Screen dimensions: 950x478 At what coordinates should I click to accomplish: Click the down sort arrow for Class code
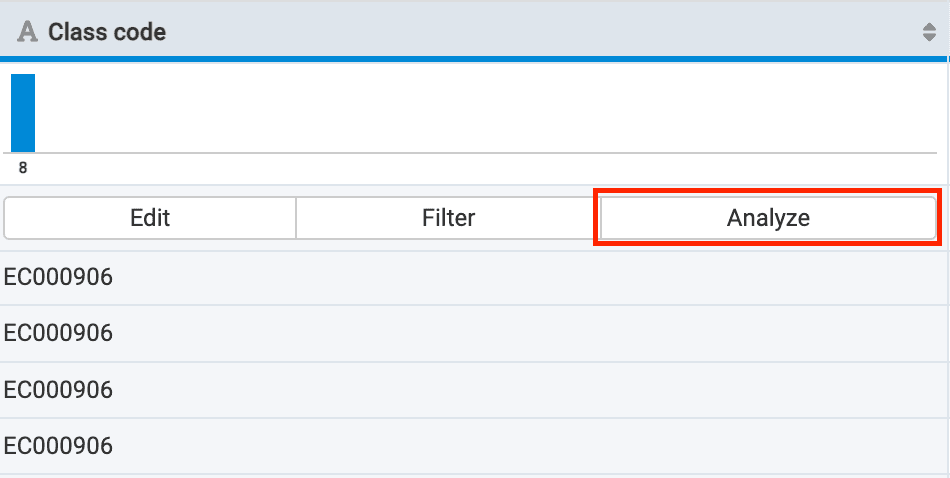point(929,38)
